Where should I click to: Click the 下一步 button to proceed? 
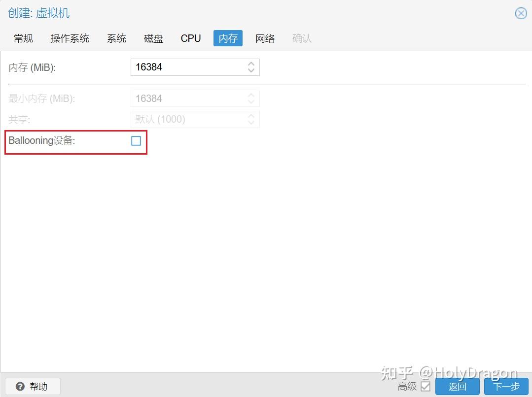click(506, 386)
